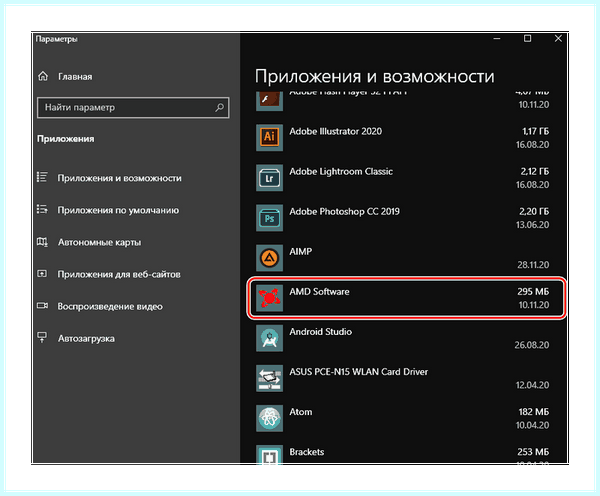The height and width of the screenshot is (496, 600).
Task: Click the 1,17 ГБ size value
Action: tap(535, 131)
